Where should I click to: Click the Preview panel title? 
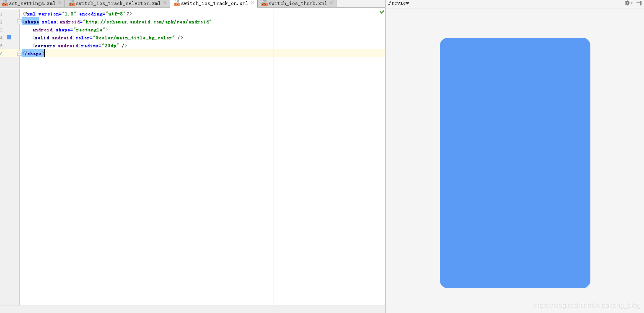398,3
